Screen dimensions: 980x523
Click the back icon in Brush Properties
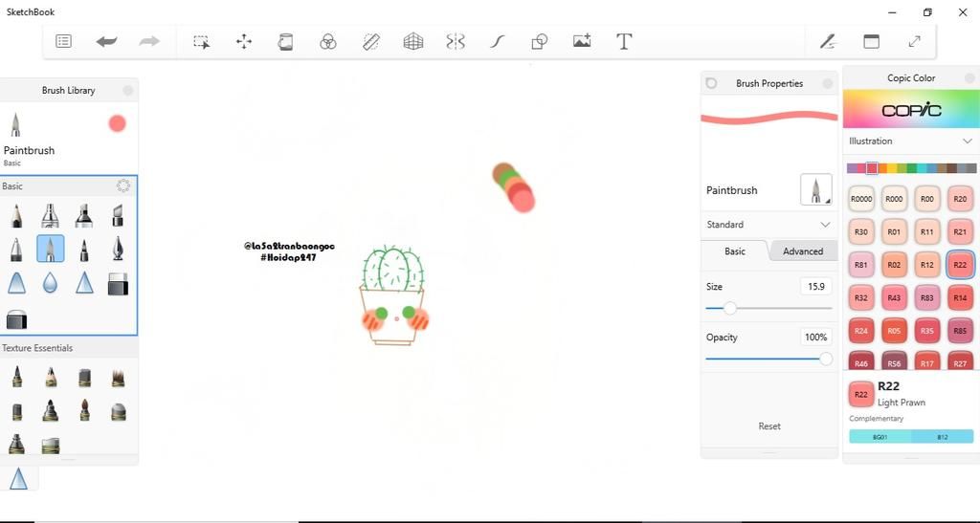711,83
